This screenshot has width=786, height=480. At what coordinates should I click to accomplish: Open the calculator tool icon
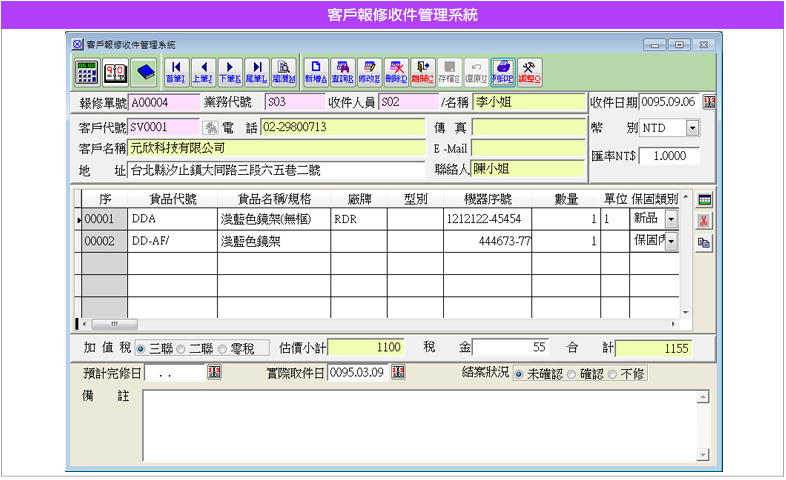pyautogui.click(x=86, y=71)
